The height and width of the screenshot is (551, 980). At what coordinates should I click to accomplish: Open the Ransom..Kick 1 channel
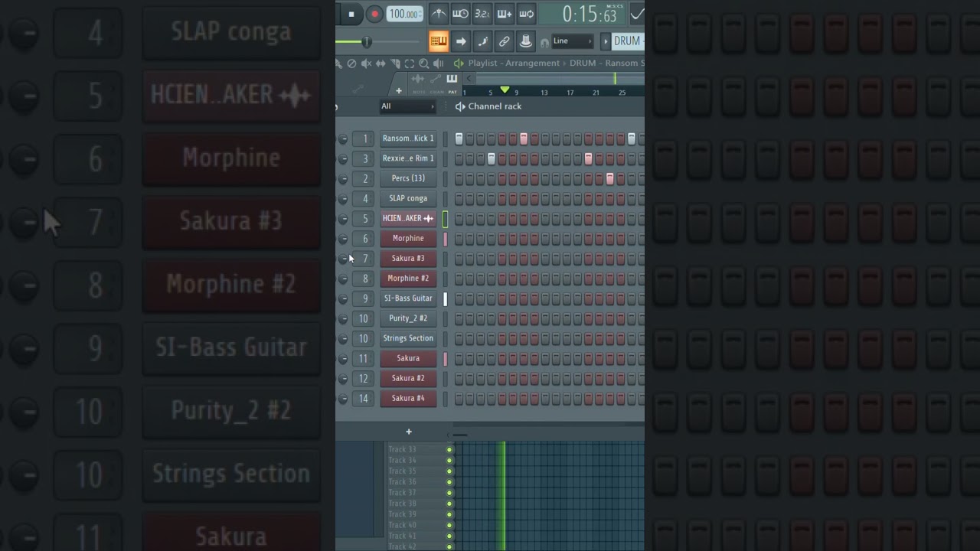click(x=408, y=139)
